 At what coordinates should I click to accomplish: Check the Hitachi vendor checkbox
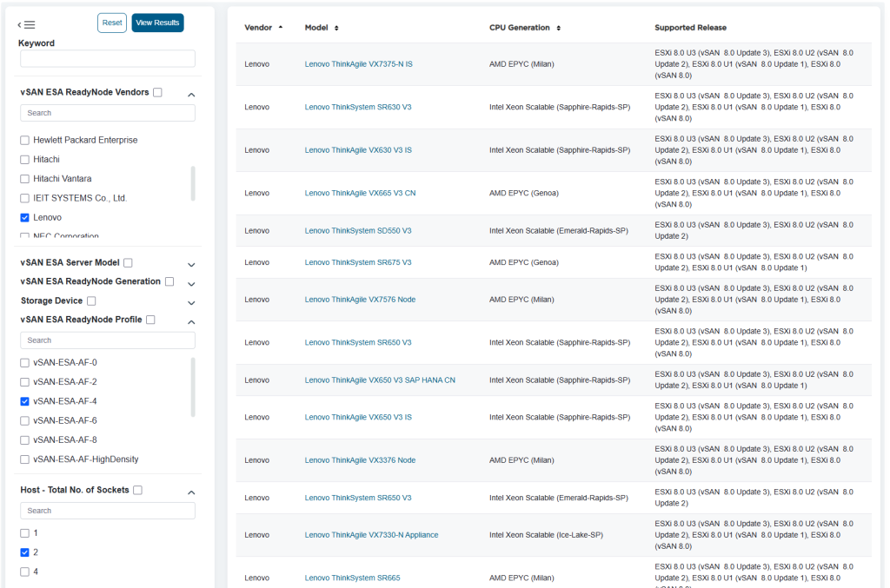tap(24, 159)
